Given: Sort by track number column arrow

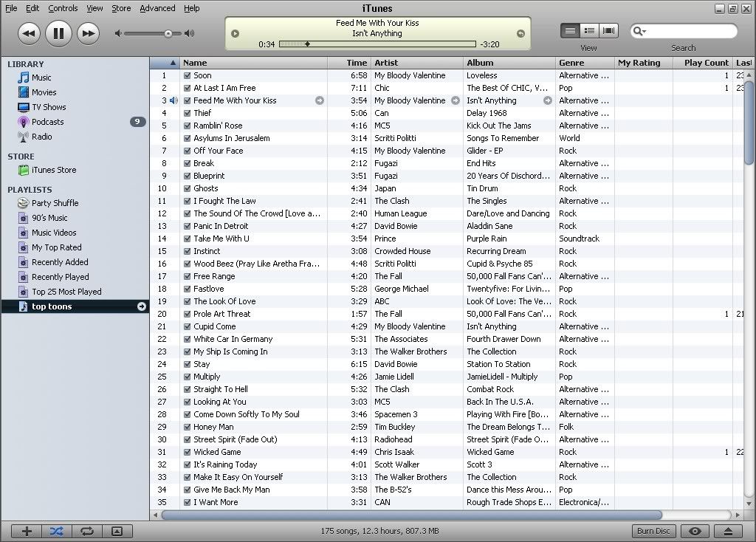Looking at the screenshot, I should (173, 63).
